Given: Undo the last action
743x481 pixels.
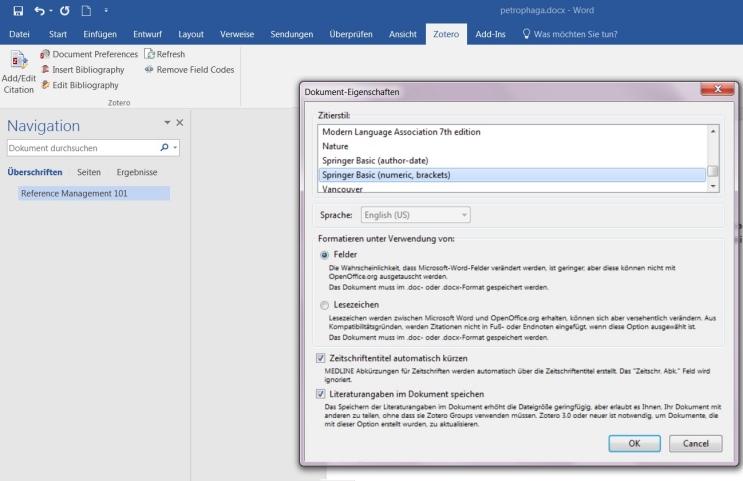Looking at the screenshot, I should pyautogui.click(x=39, y=10).
